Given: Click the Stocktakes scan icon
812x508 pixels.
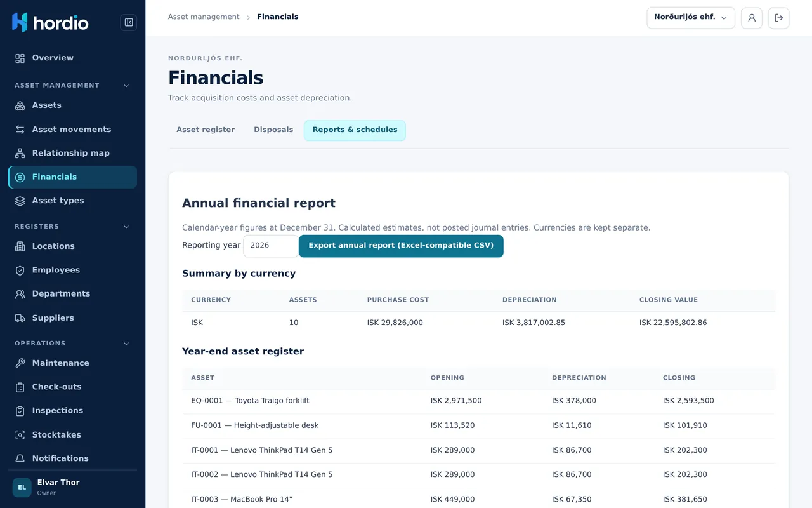Looking at the screenshot, I should click(x=20, y=435).
